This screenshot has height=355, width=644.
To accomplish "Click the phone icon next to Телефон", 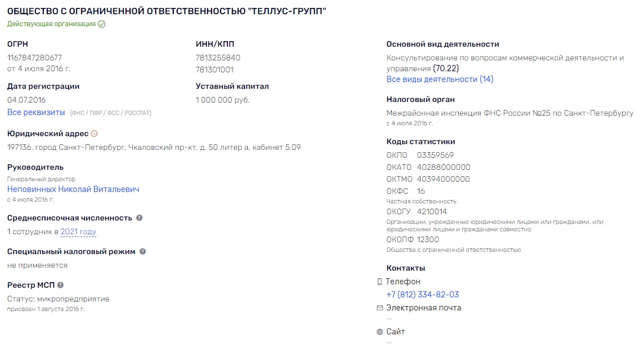I will click(x=380, y=282).
